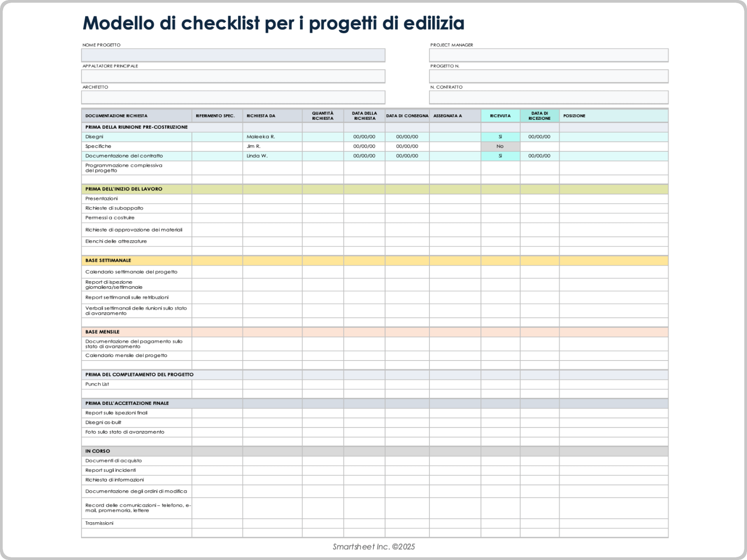This screenshot has height=560, width=747.
Task: Select the Assegnata A column header
Action: click(455, 116)
